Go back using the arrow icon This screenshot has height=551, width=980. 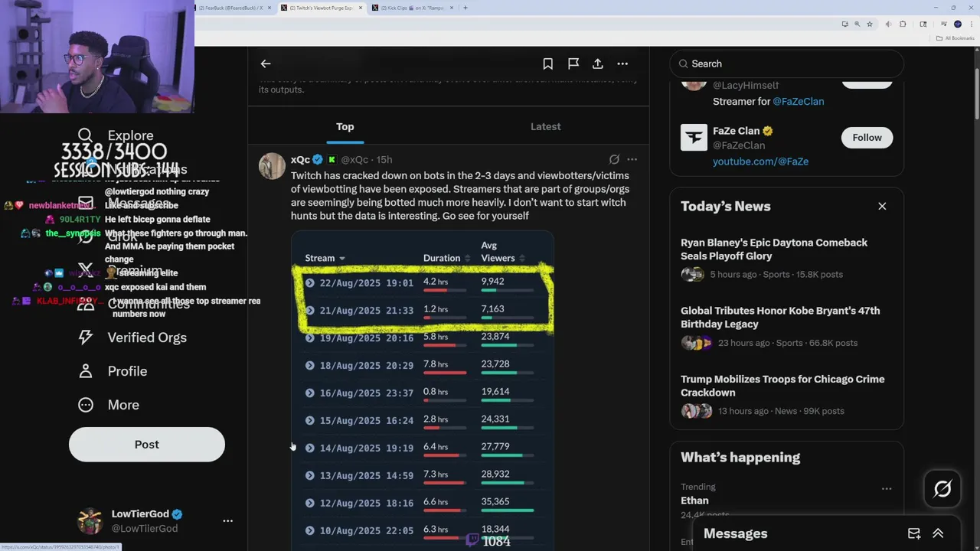click(266, 64)
